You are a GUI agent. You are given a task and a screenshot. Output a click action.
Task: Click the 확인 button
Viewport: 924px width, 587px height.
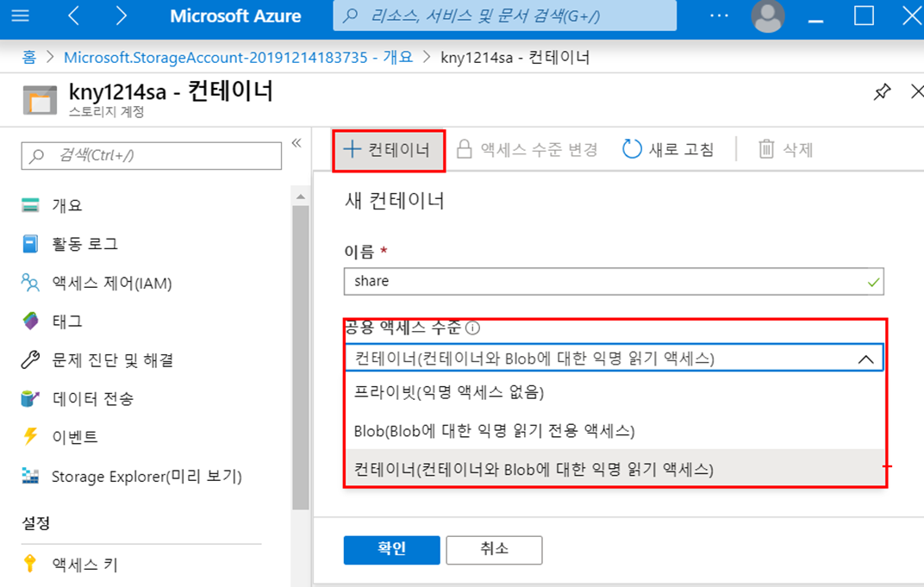pyautogui.click(x=391, y=549)
